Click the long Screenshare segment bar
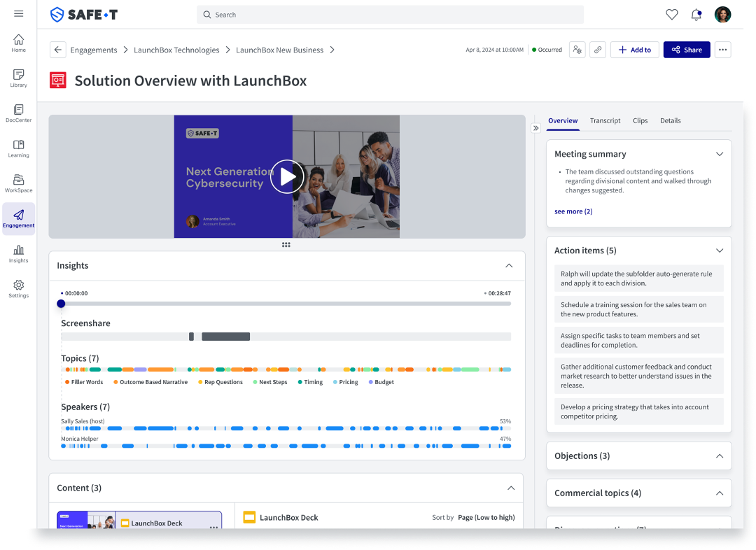 (225, 337)
